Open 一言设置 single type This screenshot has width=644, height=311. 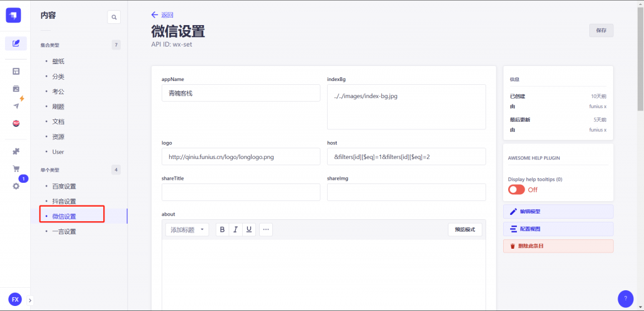point(64,231)
